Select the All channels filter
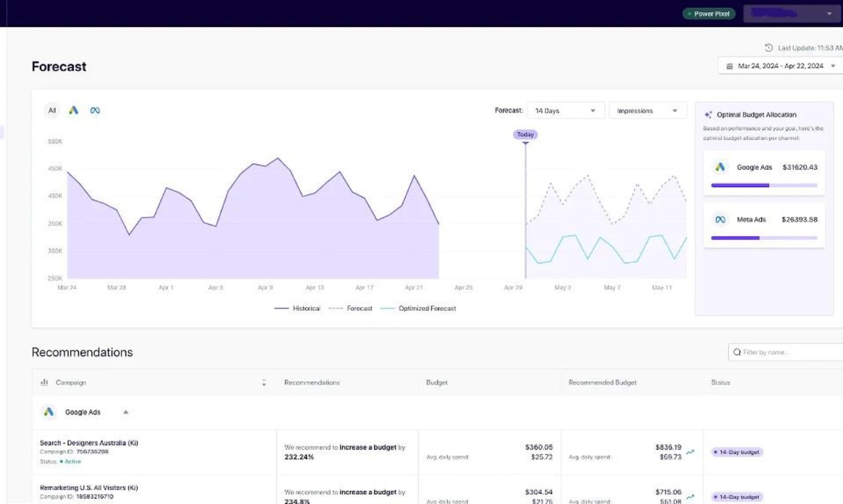The height and width of the screenshot is (504, 843). coord(52,110)
